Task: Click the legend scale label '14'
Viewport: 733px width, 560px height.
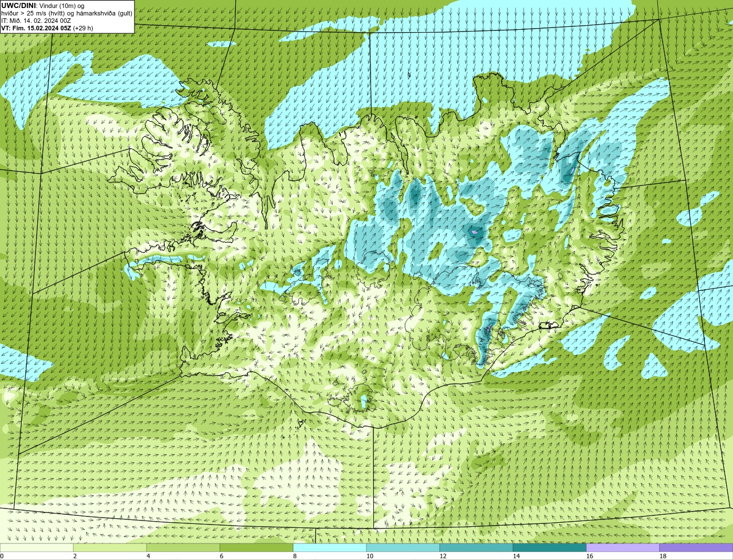Action: coord(517,556)
